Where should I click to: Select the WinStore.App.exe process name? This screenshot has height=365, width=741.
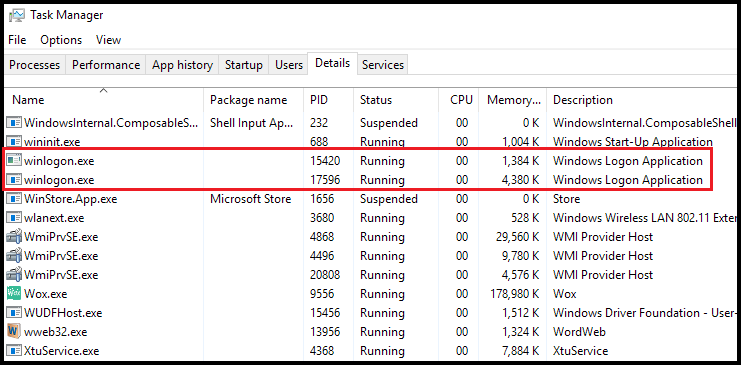point(70,199)
